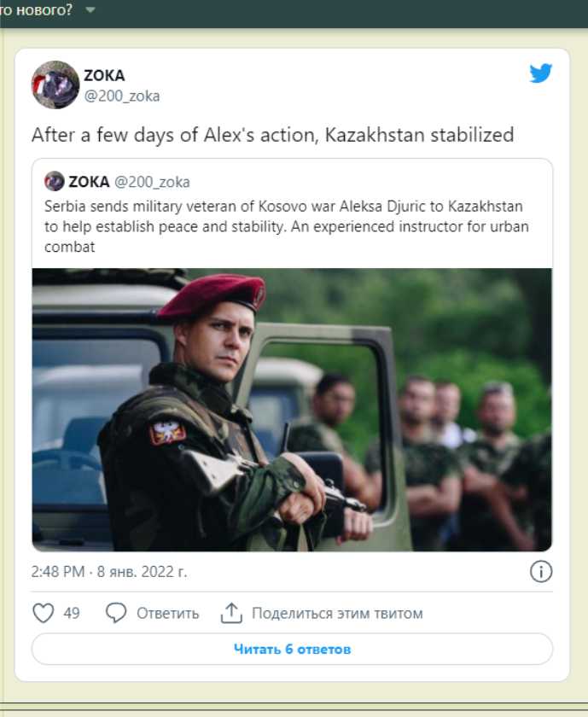Click 'Поделиться этим твитом' link
The width and height of the screenshot is (588, 717).
point(337,614)
